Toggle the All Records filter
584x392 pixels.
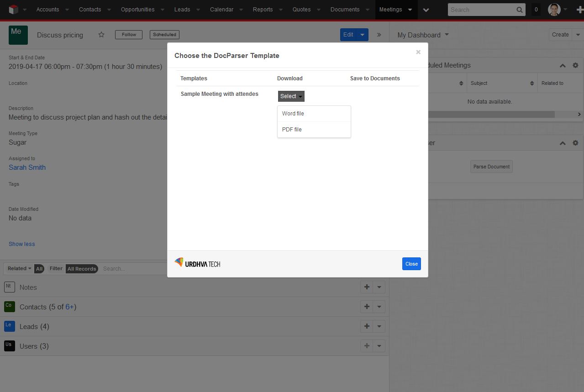pyautogui.click(x=82, y=269)
